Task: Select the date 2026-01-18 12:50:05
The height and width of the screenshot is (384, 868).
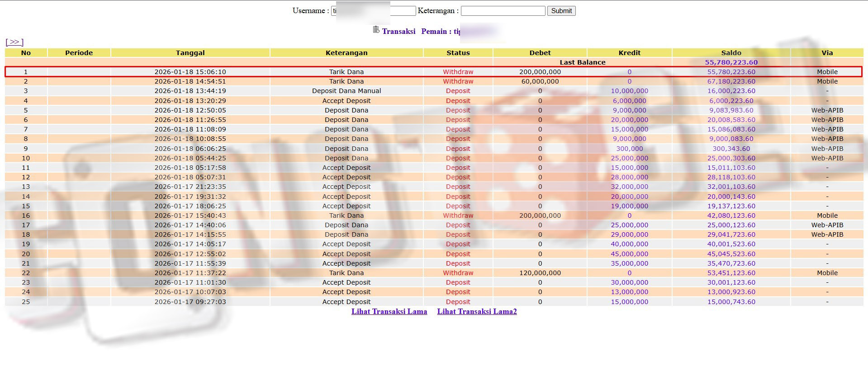Action: pos(190,110)
